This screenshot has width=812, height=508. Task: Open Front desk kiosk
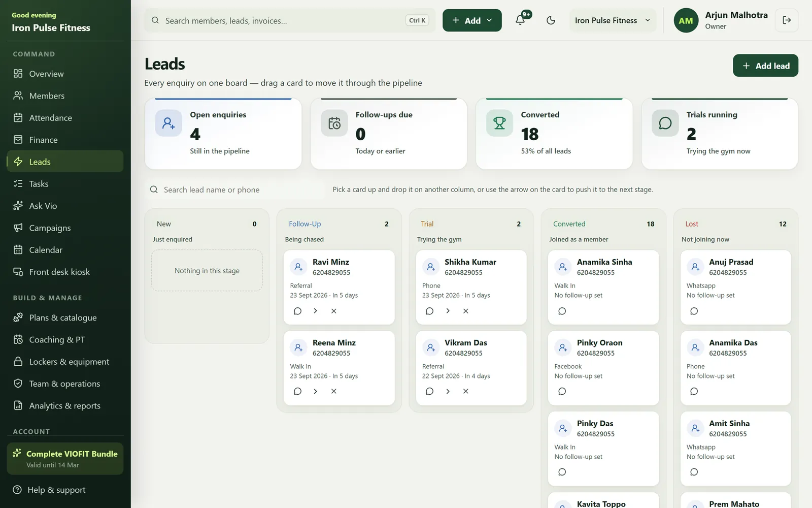(65, 272)
